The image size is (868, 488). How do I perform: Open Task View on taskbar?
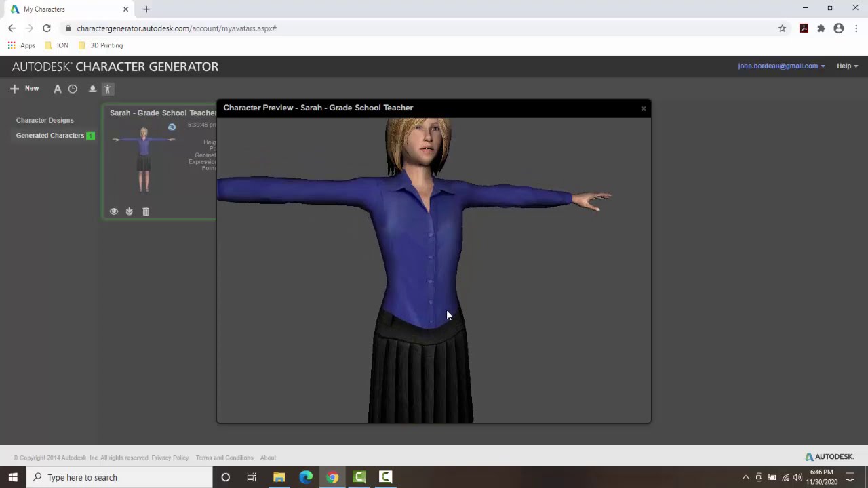[x=252, y=477]
